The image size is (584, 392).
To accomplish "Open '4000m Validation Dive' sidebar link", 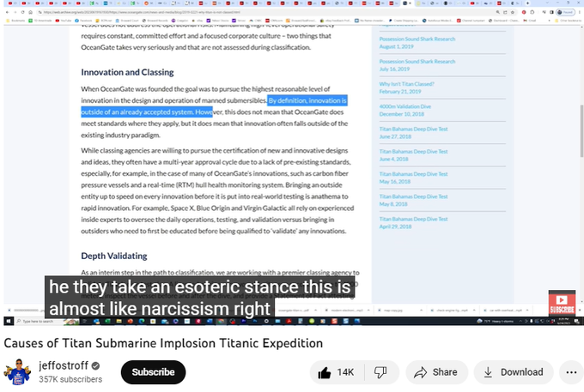I will point(405,106).
